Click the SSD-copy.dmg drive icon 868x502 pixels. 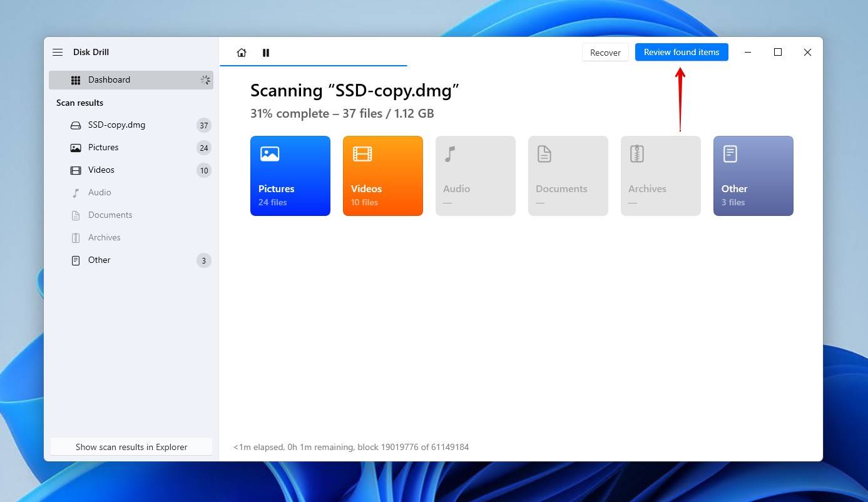click(76, 125)
